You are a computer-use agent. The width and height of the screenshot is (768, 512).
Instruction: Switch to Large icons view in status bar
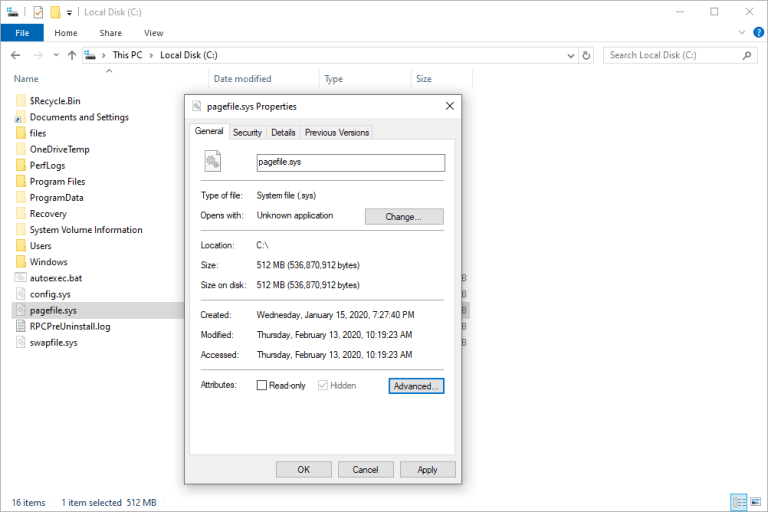pyautogui.click(x=756, y=502)
